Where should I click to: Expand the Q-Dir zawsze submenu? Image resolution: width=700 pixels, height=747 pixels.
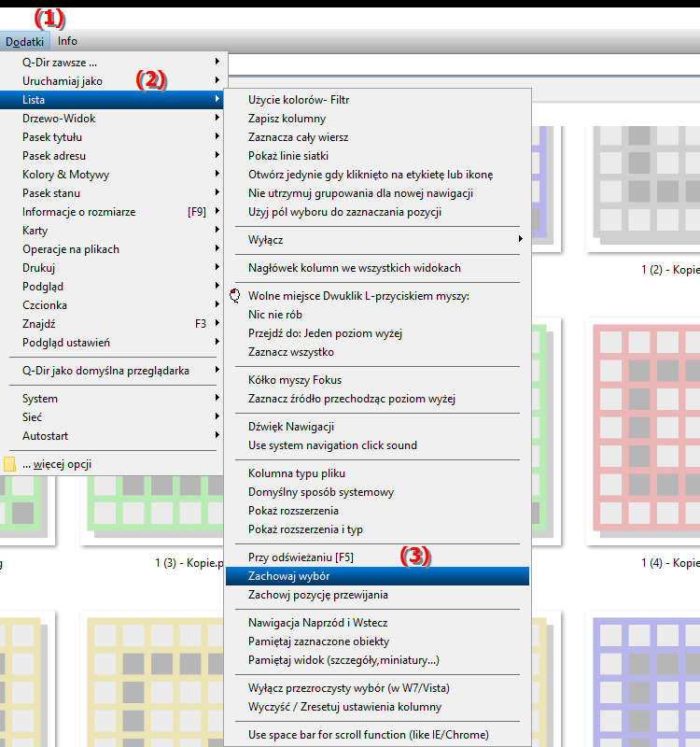(113, 63)
